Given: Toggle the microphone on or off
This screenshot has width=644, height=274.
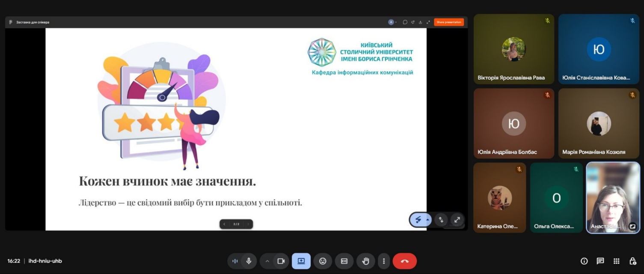Looking at the screenshot, I should pyautogui.click(x=249, y=261).
